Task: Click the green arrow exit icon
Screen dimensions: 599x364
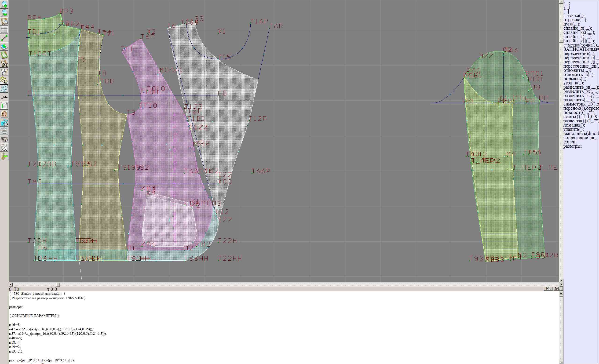Action: tap(4, 157)
